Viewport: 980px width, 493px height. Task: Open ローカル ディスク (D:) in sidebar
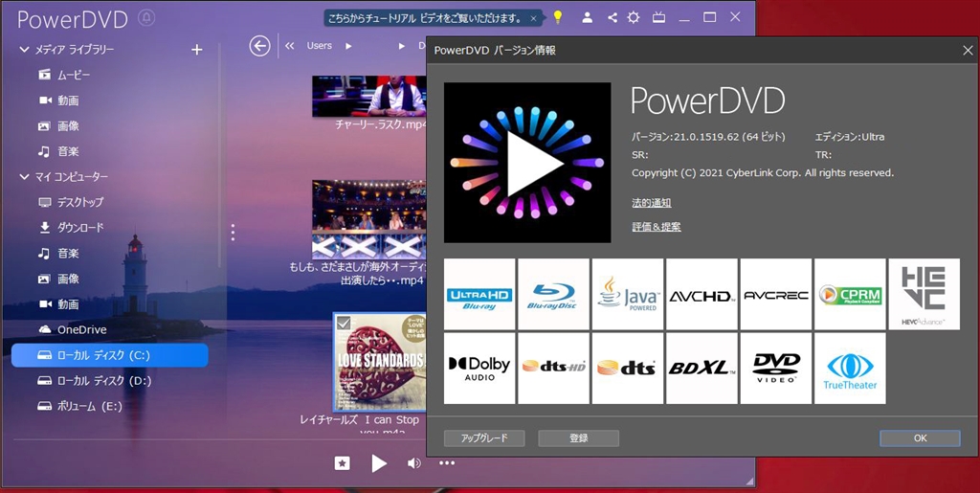103,380
